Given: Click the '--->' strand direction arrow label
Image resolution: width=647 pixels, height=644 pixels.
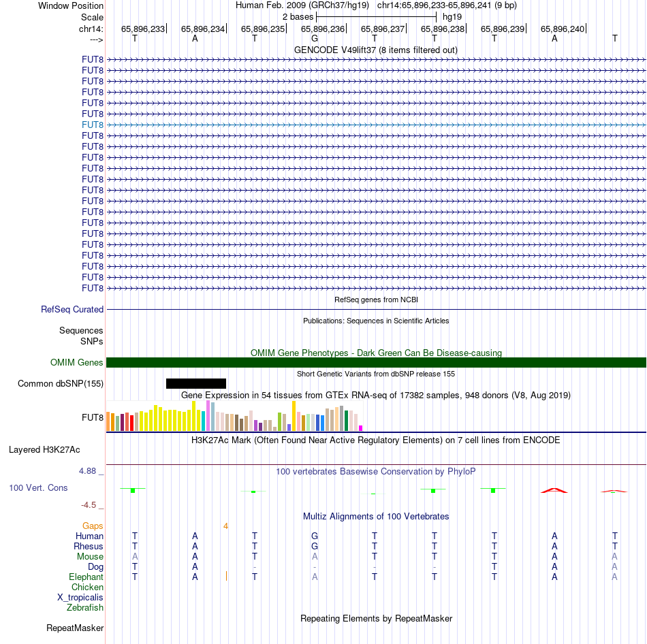Looking at the screenshot, I should tap(96, 39).
